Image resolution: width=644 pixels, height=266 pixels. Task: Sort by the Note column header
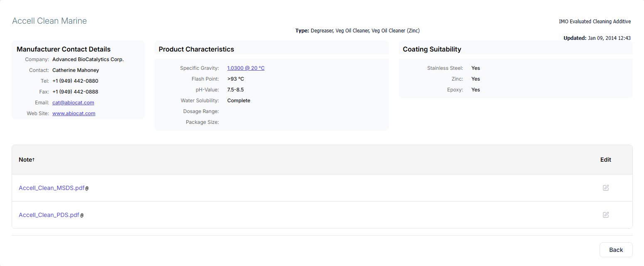point(27,160)
